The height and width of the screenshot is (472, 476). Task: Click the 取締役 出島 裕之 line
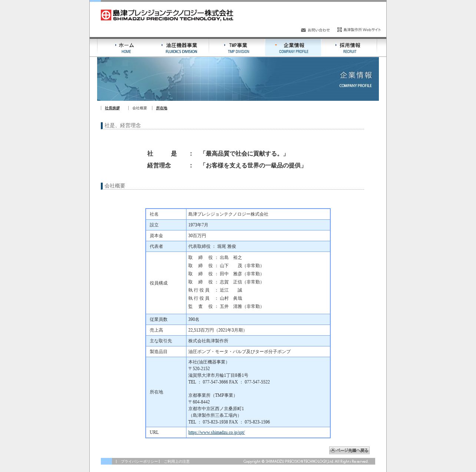pos(215,257)
